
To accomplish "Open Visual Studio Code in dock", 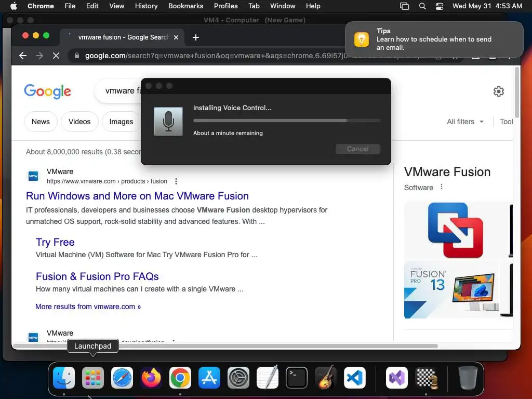I will [x=355, y=378].
